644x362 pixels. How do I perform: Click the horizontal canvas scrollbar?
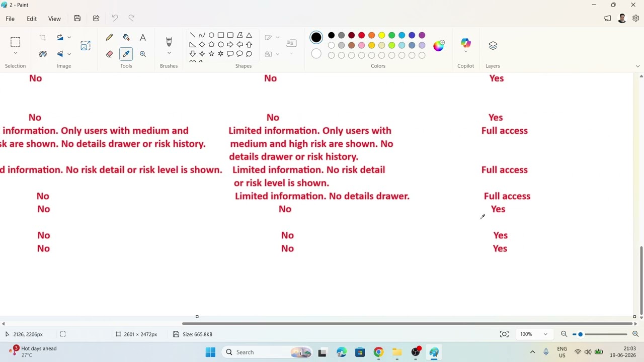click(x=409, y=323)
